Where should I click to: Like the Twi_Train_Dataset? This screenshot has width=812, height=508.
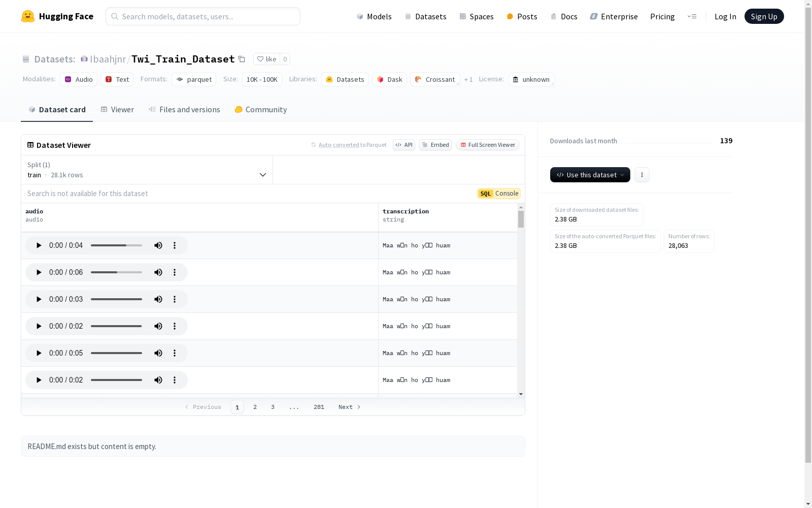point(266,59)
